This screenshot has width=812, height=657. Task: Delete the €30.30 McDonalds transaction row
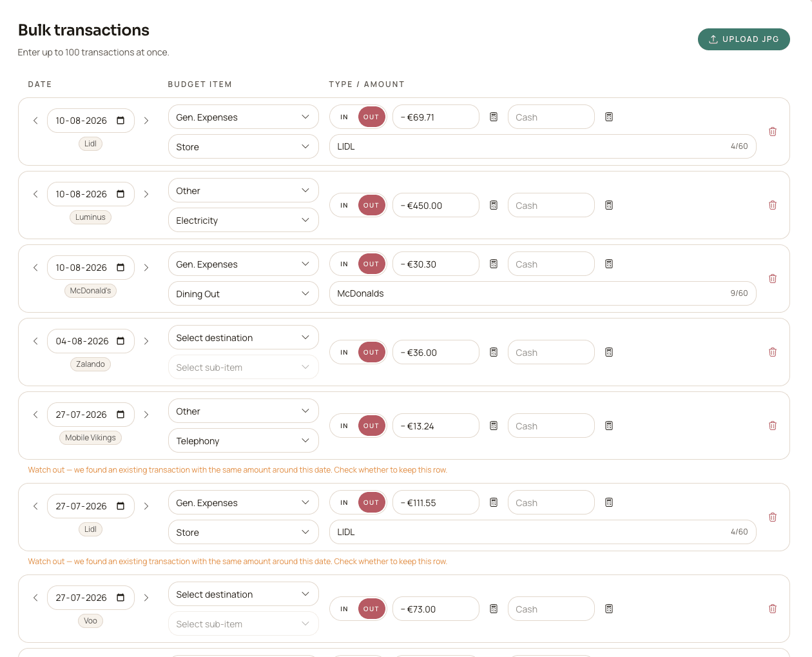[x=773, y=279]
